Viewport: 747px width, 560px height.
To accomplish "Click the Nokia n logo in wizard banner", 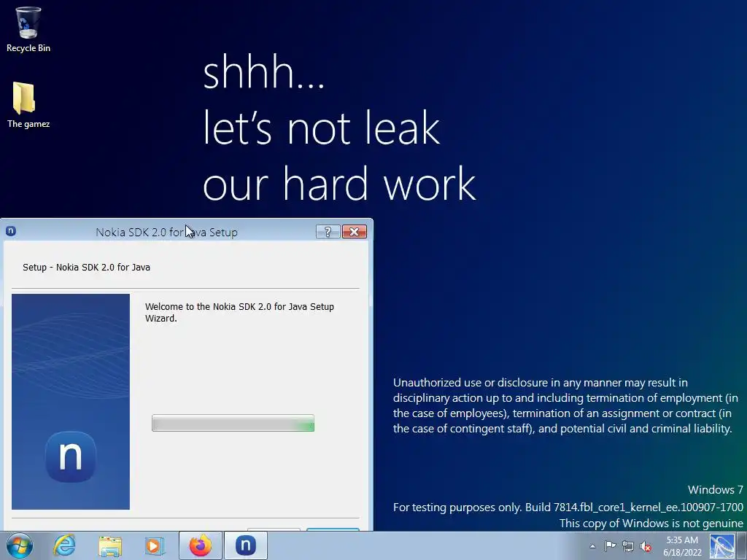I will [x=71, y=456].
